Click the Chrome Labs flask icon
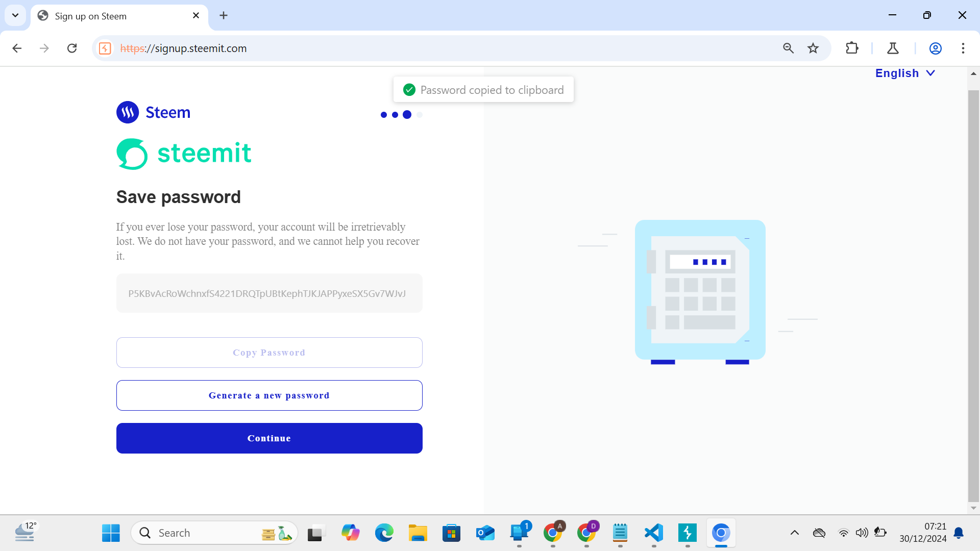Image resolution: width=980 pixels, height=551 pixels. (893, 48)
